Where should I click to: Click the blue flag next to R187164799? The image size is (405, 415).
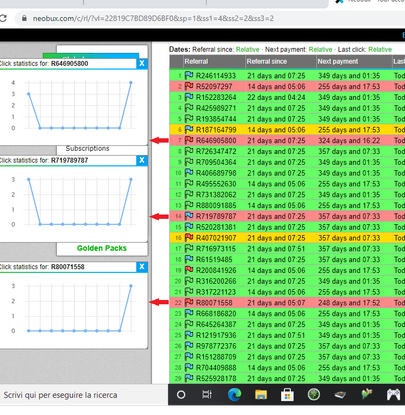coord(189,129)
